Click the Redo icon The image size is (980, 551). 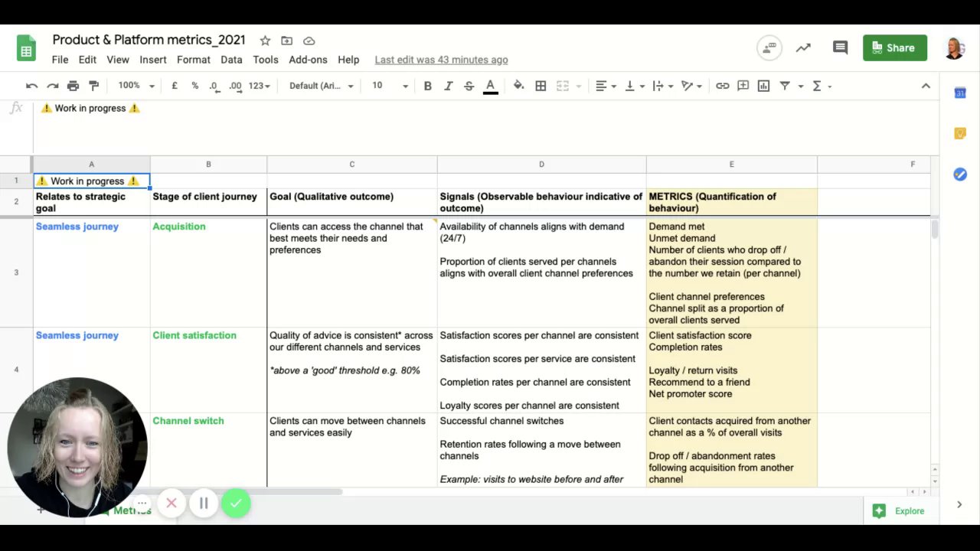click(x=52, y=86)
